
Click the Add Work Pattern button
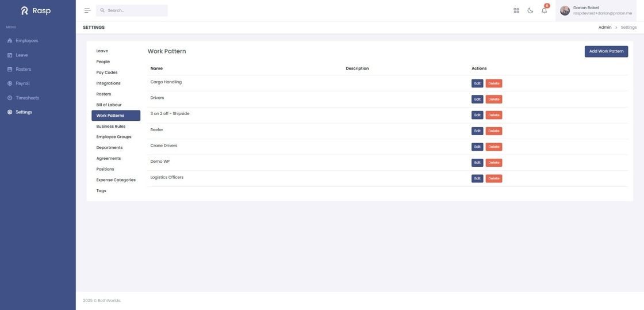(x=606, y=51)
